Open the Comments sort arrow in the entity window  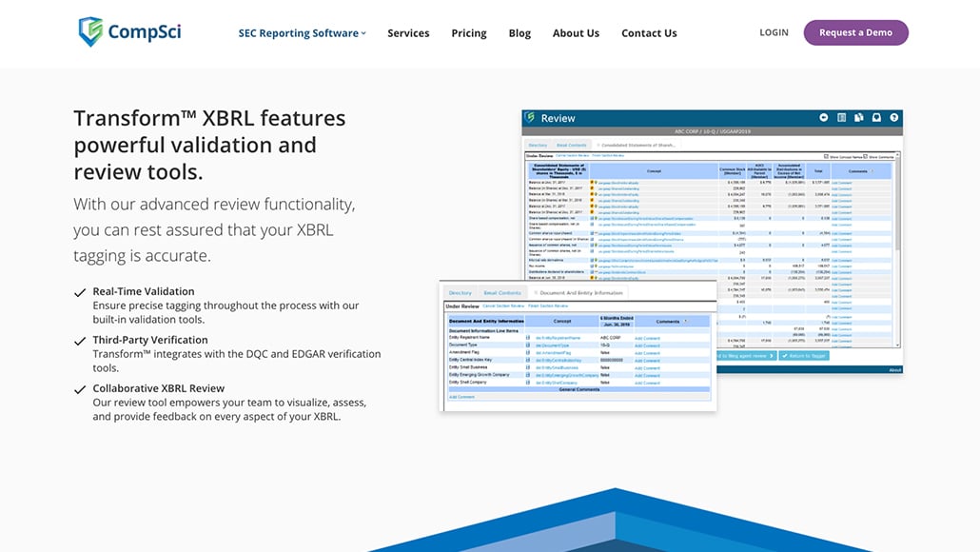pos(685,321)
